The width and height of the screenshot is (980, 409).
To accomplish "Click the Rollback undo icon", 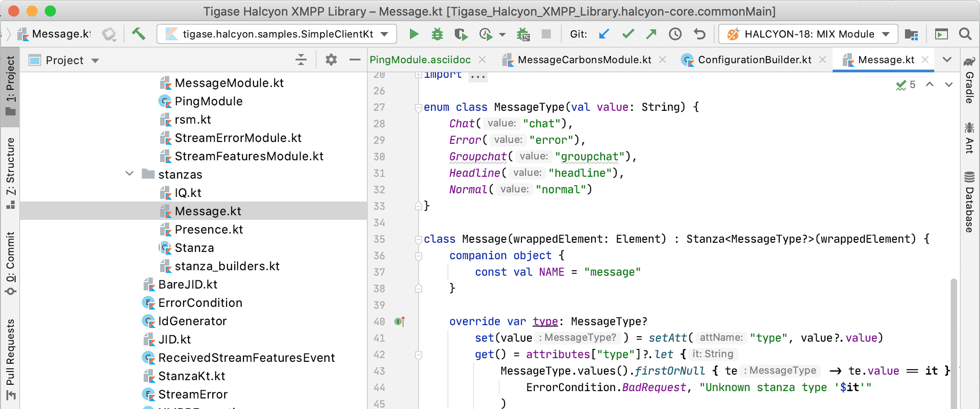I will tap(699, 34).
